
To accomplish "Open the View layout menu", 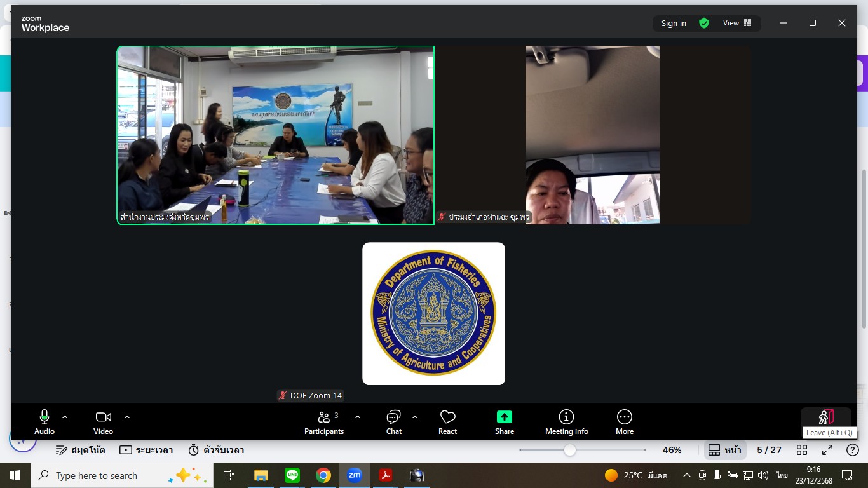I will 736,23.
